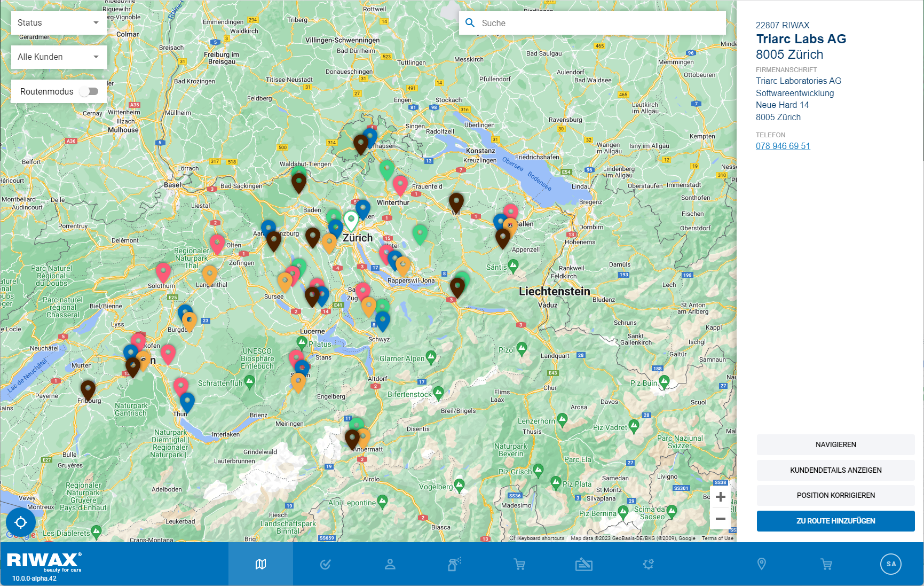This screenshot has height=586, width=924.
Task: Zoom in using the plus control on the map
Action: click(x=720, y=496)
